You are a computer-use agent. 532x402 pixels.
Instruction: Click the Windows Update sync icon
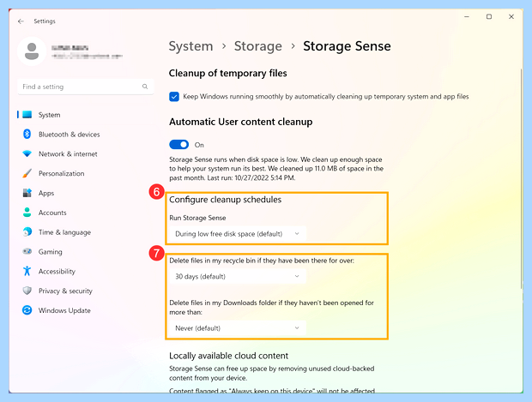point(27,310)
